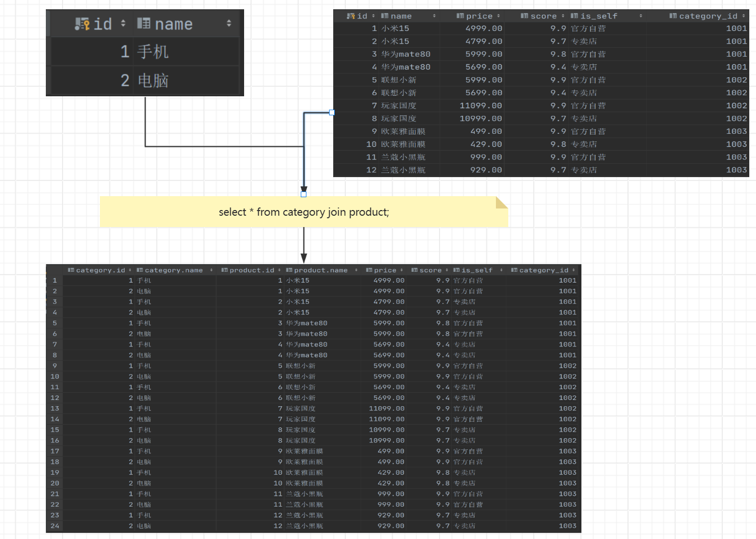Click the column icon of price in result table
Screen dimensions: 756x539
point(369,270)
